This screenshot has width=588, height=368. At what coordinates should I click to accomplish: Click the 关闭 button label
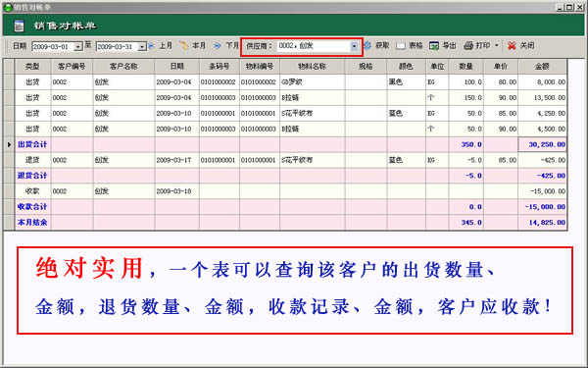pos(527,46)
